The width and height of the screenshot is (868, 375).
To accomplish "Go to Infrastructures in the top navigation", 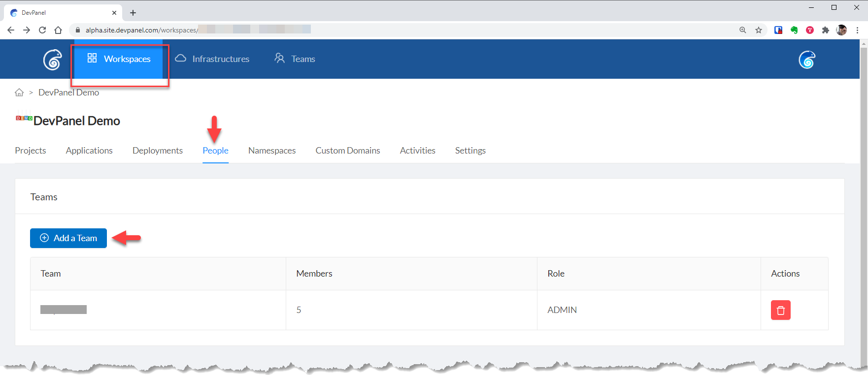I will [x=212, y=59].
